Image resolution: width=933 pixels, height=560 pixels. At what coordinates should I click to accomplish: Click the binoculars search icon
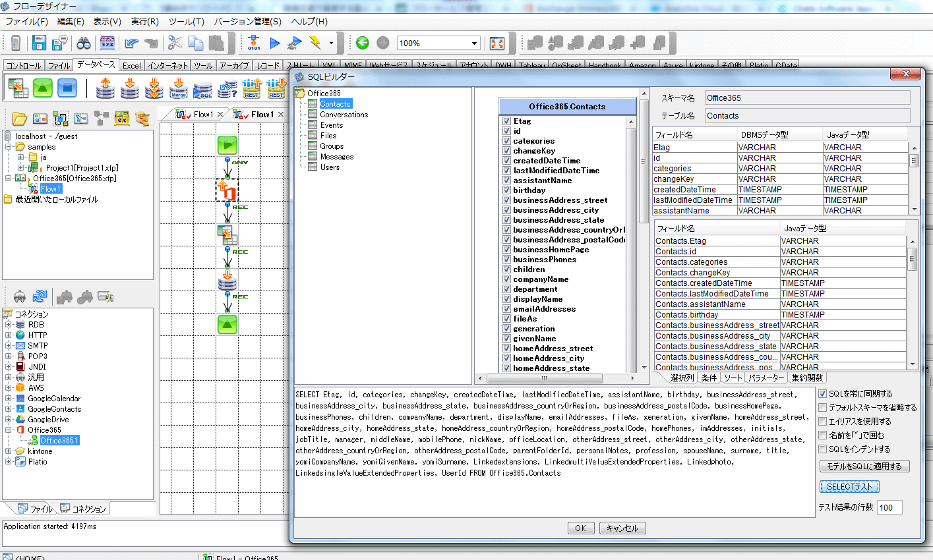click(x=84, y=43)
